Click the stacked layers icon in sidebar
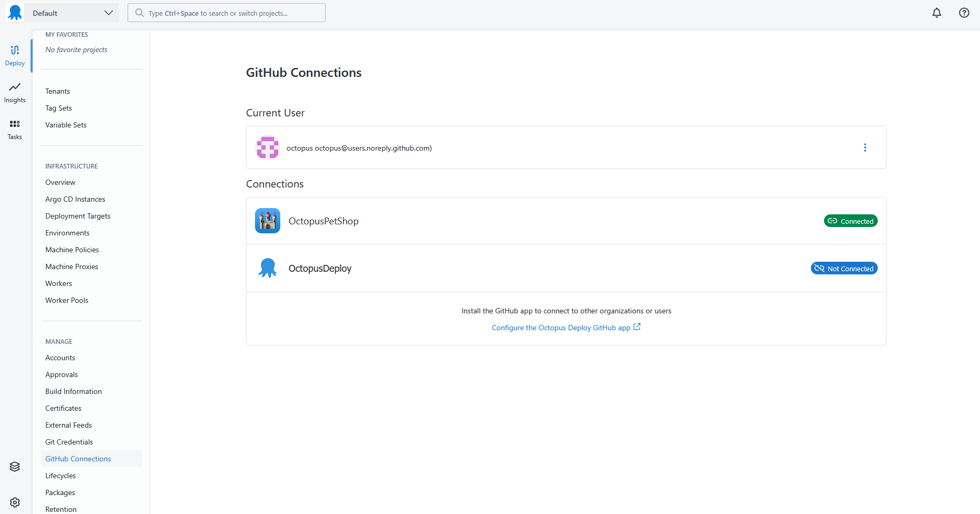The height and width of the screenshot is (514, 980). 15,467
